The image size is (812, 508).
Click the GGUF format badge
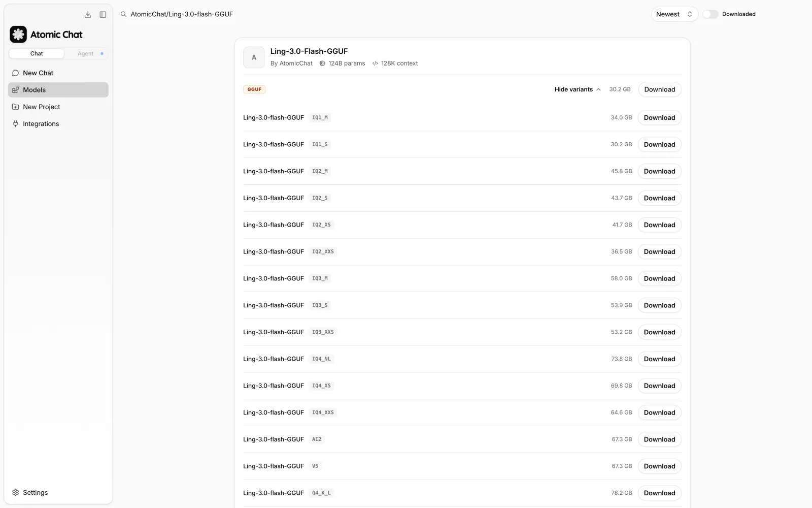click(254, 89)
